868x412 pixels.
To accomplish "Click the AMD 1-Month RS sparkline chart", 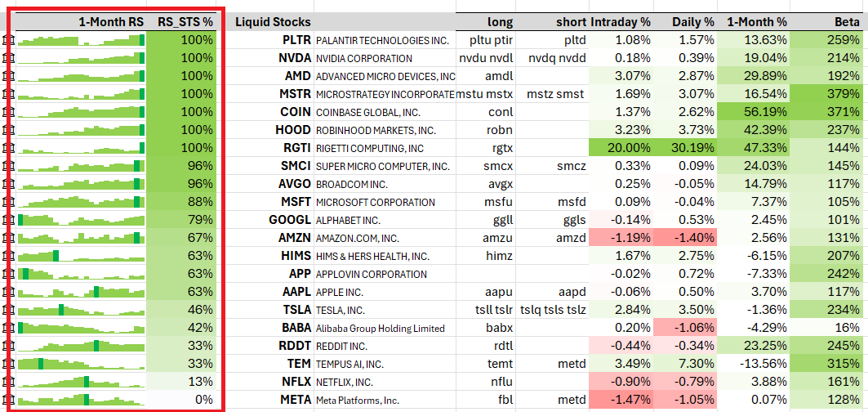I will click(80, 76).
